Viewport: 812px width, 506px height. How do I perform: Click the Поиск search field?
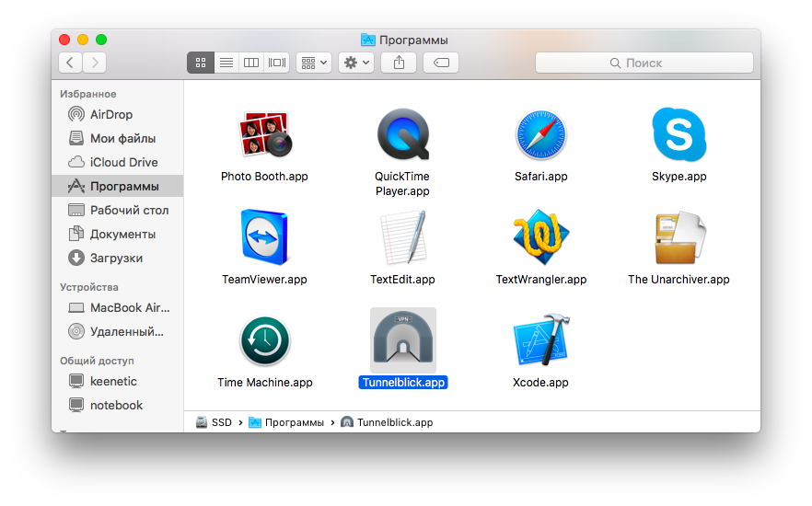pyautogui.click(x=644, y=63)
